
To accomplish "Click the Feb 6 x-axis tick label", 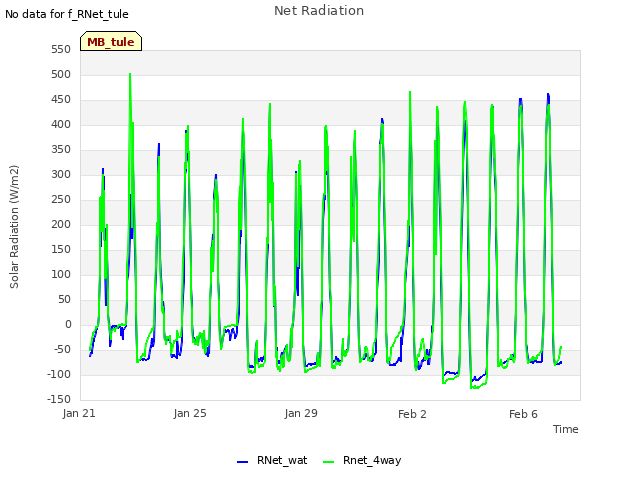I will 523,414.
